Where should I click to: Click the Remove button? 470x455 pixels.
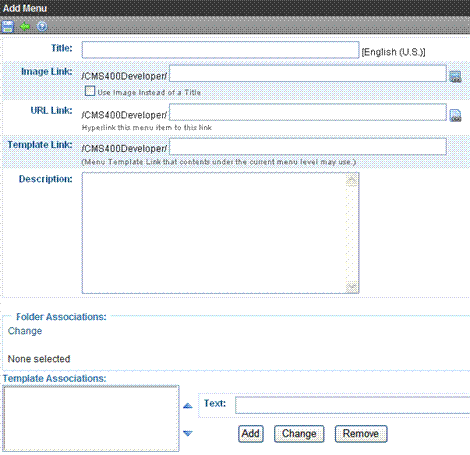point(361,434)
